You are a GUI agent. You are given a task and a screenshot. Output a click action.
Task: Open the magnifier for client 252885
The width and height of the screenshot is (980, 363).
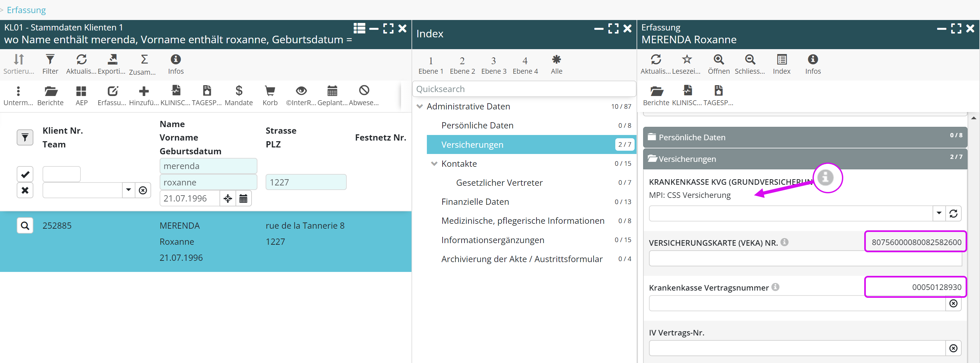coord(25,225)
